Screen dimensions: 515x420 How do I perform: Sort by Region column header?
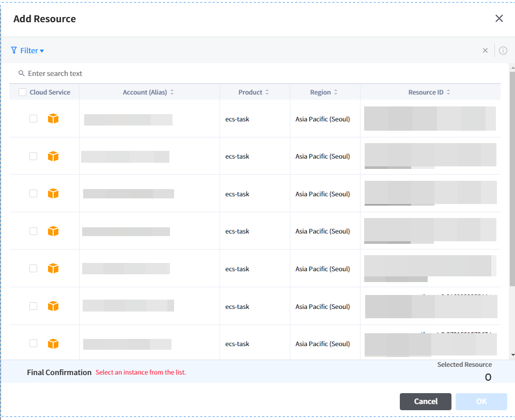[x=324, y=92]
